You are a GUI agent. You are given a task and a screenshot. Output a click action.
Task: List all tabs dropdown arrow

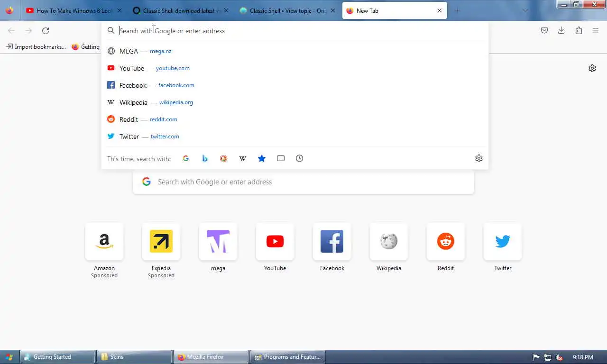(525, 10)
